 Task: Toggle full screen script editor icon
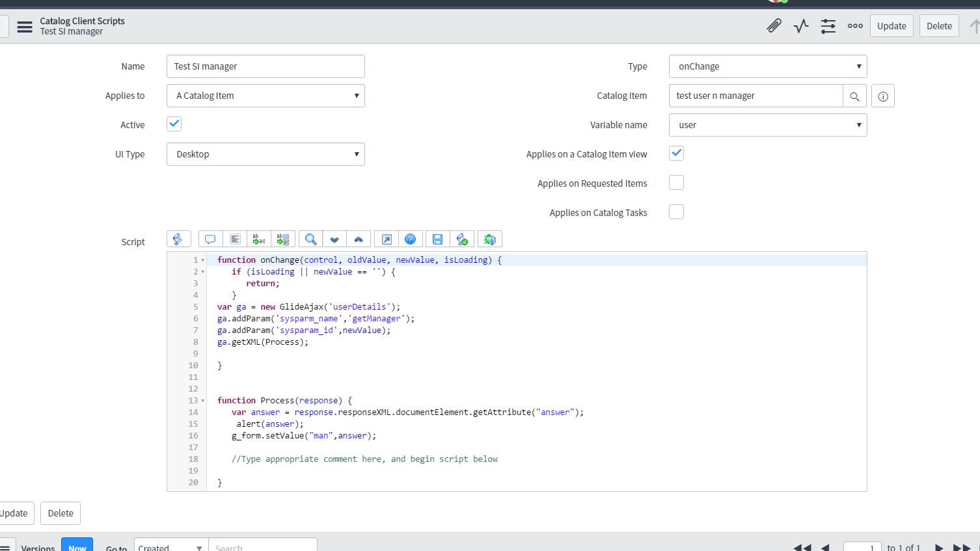coord(387,239)
